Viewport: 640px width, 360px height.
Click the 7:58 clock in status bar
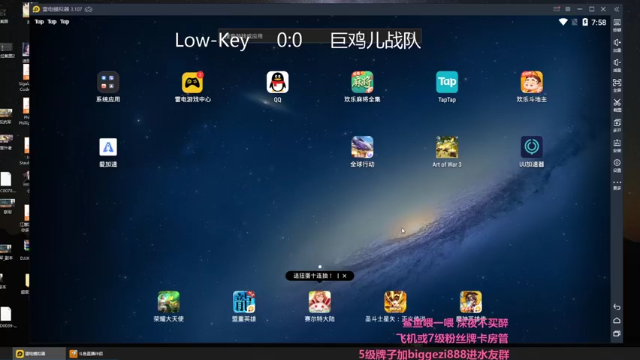coord(599,22)
